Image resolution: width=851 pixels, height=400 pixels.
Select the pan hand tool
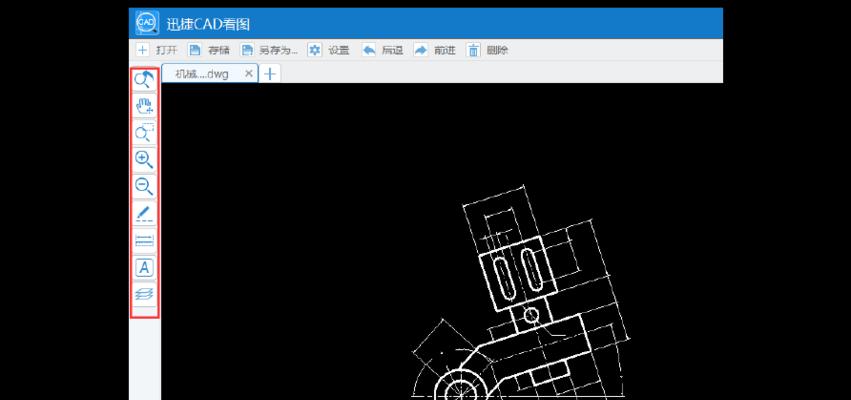click(x=144, y=106)
